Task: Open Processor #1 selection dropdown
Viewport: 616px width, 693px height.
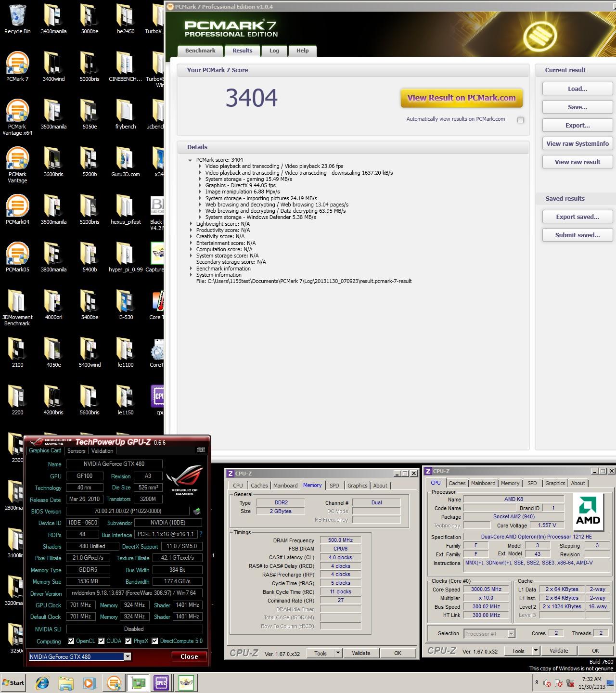Action: (x=511, y=634)
